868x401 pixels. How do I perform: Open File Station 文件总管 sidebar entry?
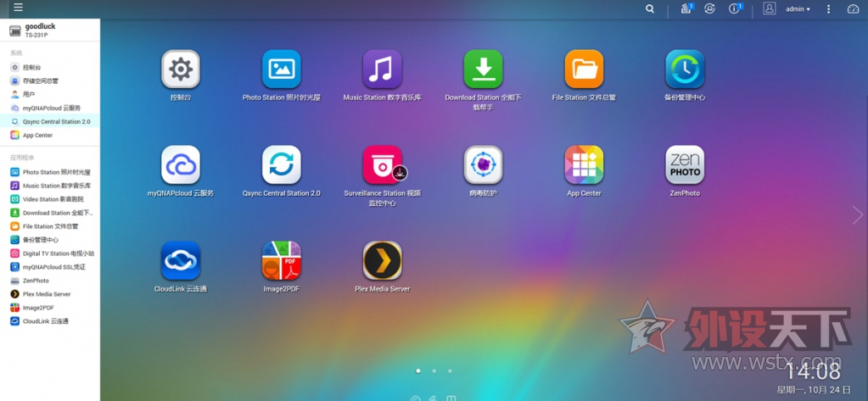(x=50, y=226)
